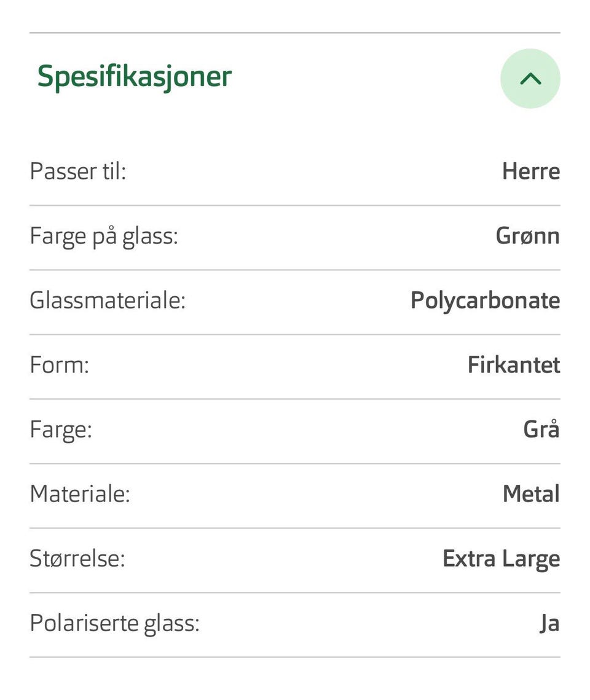Viewport: 590px width, 700px height.
Task: Select the Form label
Action: pyautogui.click(x=60, y=365)
